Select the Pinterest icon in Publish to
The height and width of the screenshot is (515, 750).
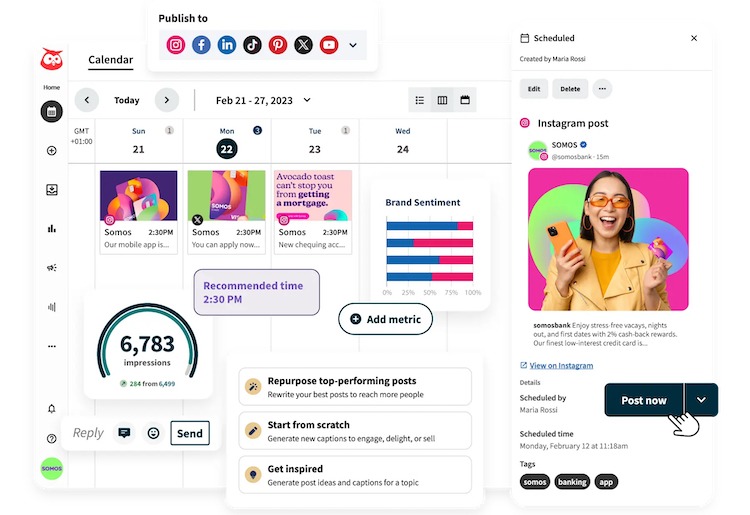(x=278, y=45)
